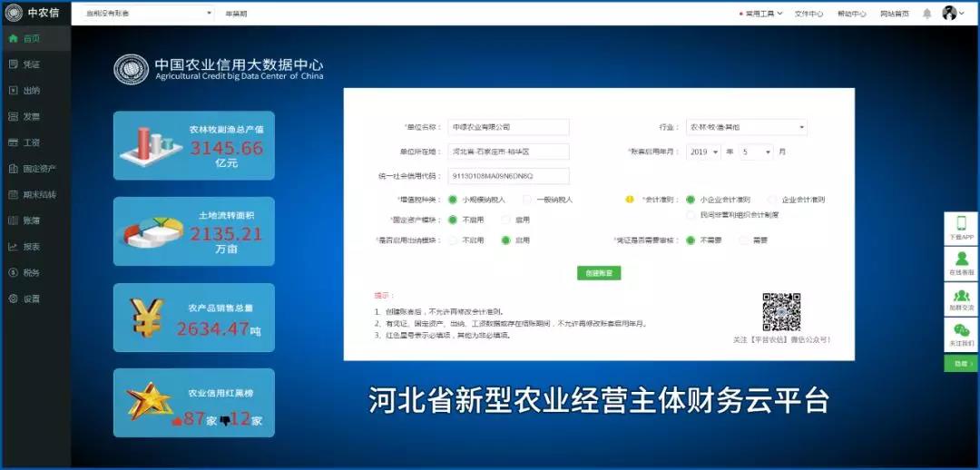Open the account set selector dropdown
The height and width of the screenshot is (470, 980).
pos(147,14)
